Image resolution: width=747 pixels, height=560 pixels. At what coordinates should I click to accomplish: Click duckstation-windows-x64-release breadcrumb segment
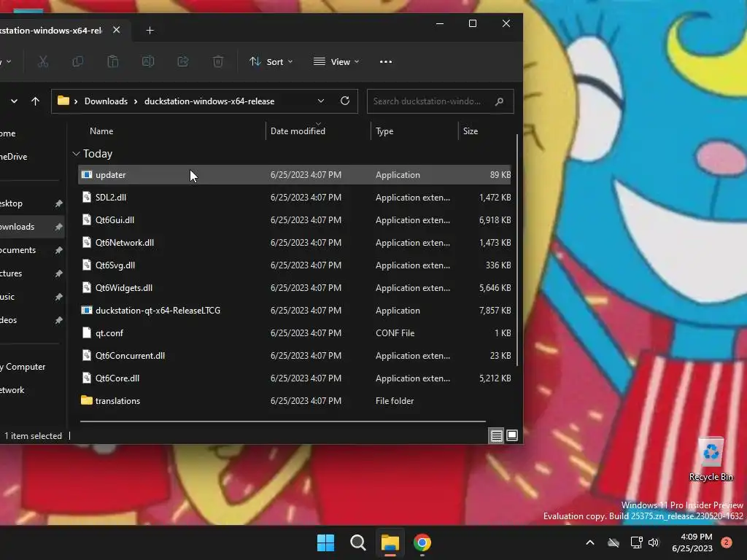[x=209, y=101]
